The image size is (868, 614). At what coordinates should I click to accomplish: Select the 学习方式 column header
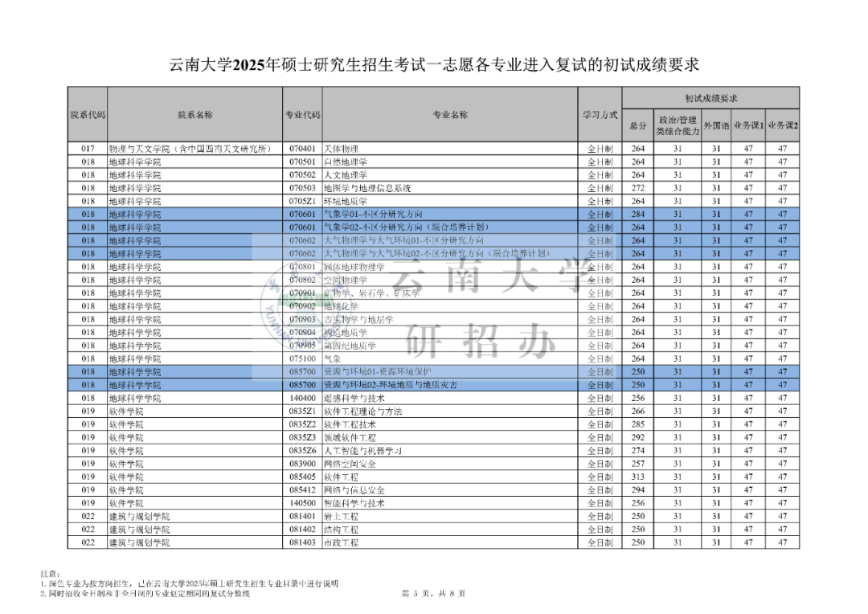point(600,115)
